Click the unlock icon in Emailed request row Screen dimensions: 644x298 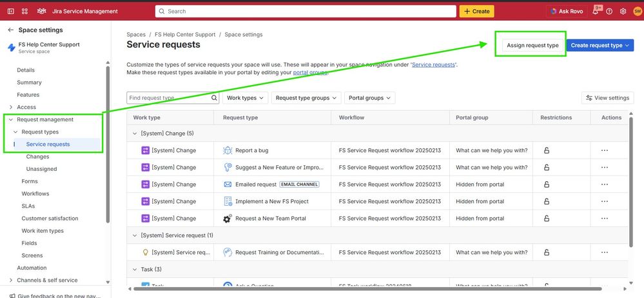click(546, 184)
